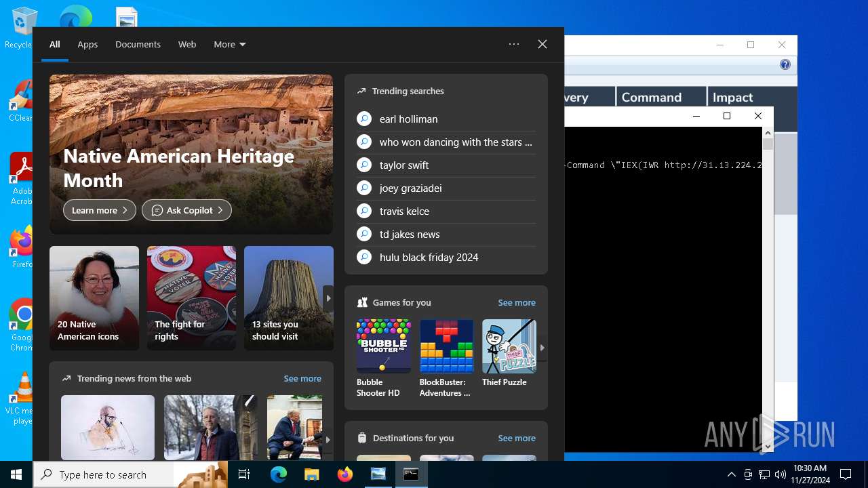
Task: Open the Bubble Shooter HD game
Action: 383,359
